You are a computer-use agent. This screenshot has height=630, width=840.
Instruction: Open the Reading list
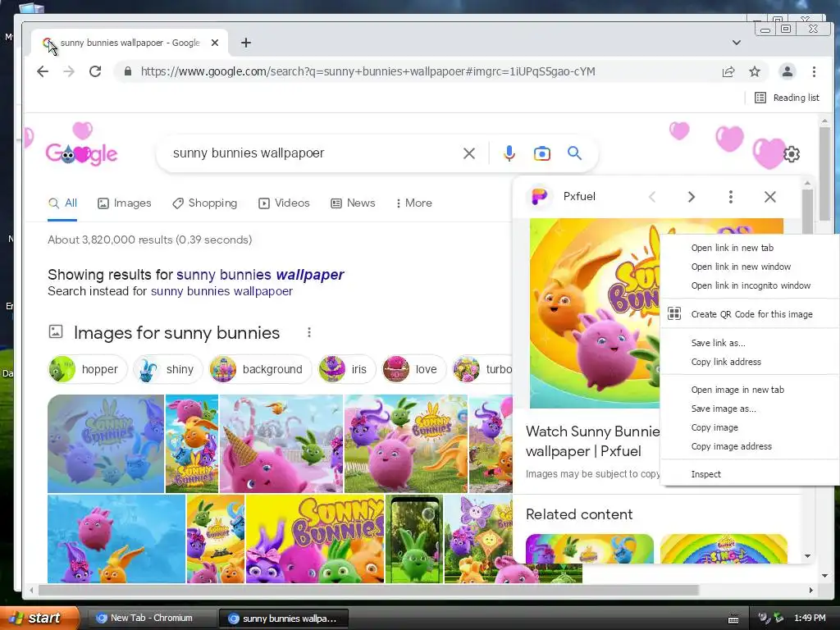787,98
